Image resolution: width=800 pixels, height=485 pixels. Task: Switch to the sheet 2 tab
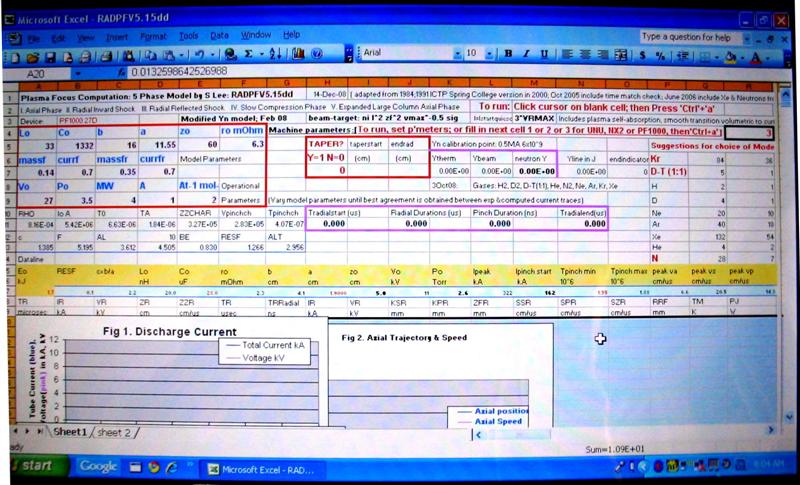113,432
